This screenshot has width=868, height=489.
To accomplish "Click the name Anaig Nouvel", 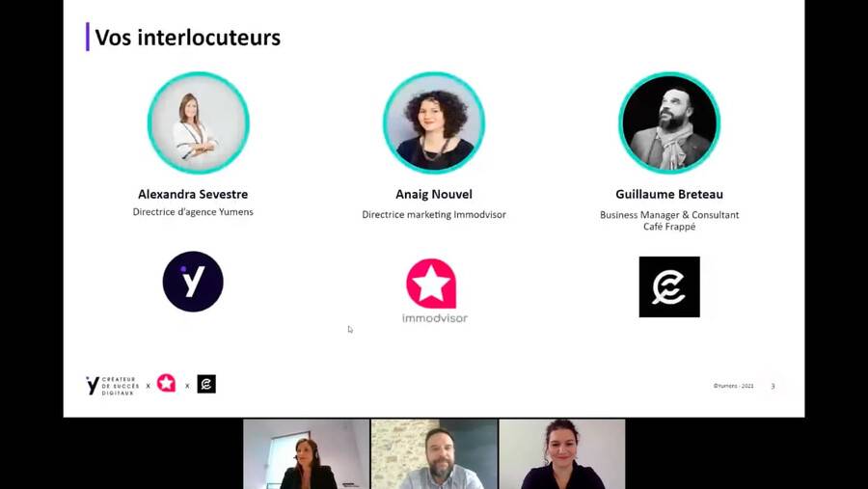I will pos(434,195).
